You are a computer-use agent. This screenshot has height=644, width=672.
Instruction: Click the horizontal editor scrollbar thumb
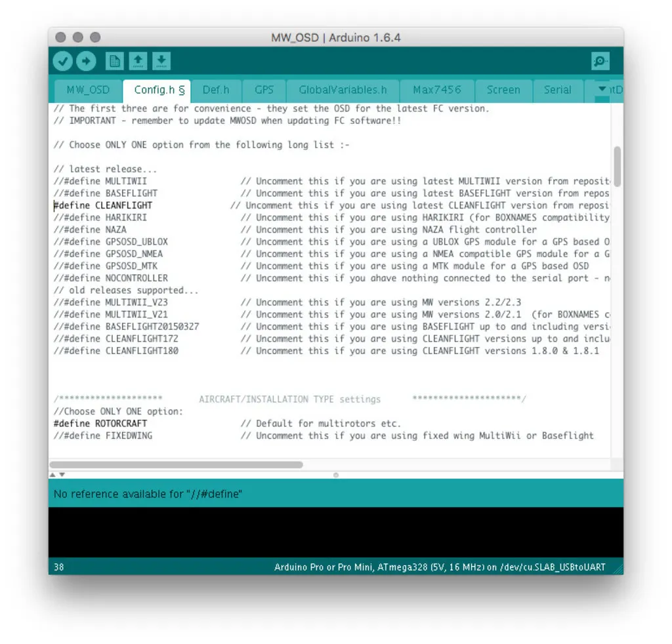177,465
